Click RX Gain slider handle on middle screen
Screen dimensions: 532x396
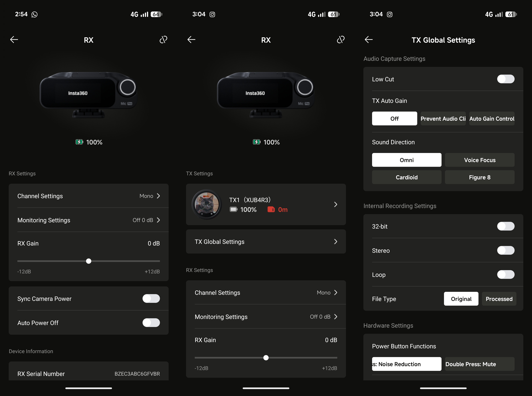click(266, 358)
